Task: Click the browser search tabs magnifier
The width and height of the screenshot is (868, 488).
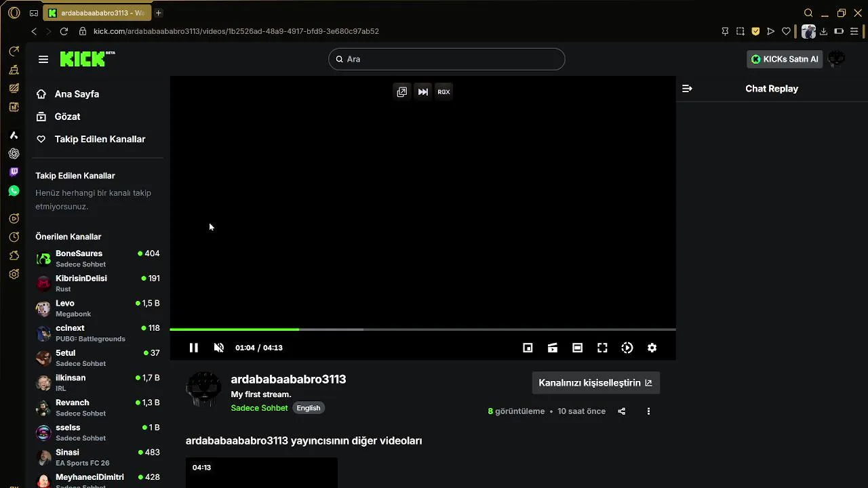Action: click(808, 13)
